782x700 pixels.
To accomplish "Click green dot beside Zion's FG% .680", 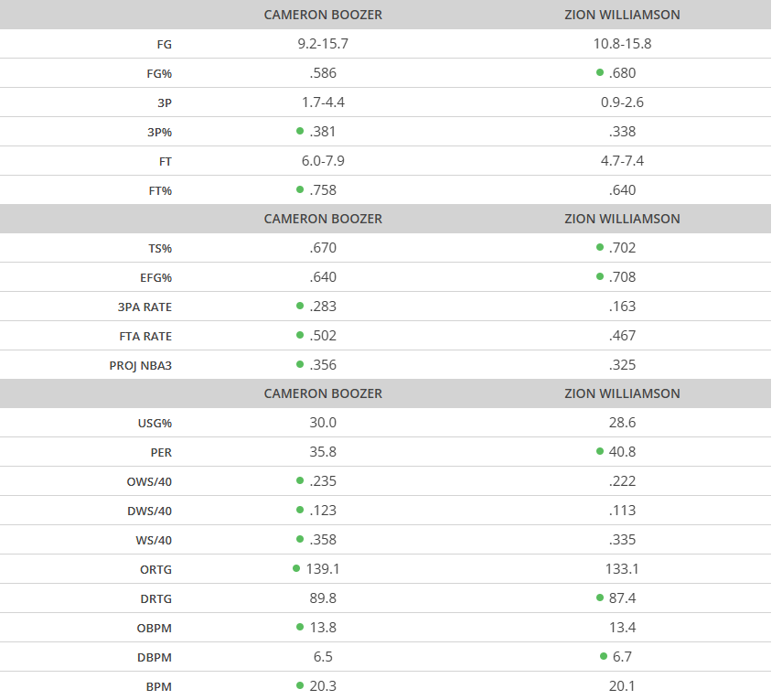I will (600, 72).
